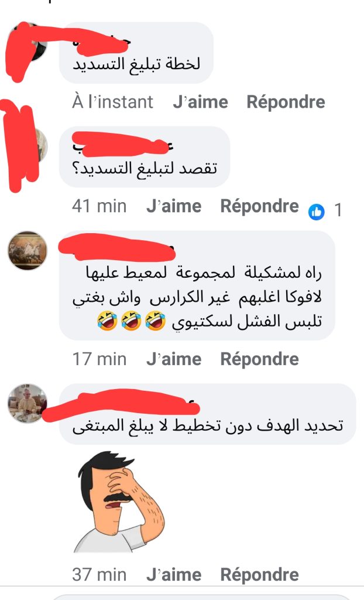Like the comment posted À l'instant
This screenshot has height=600, width=364.
point(200,102)
